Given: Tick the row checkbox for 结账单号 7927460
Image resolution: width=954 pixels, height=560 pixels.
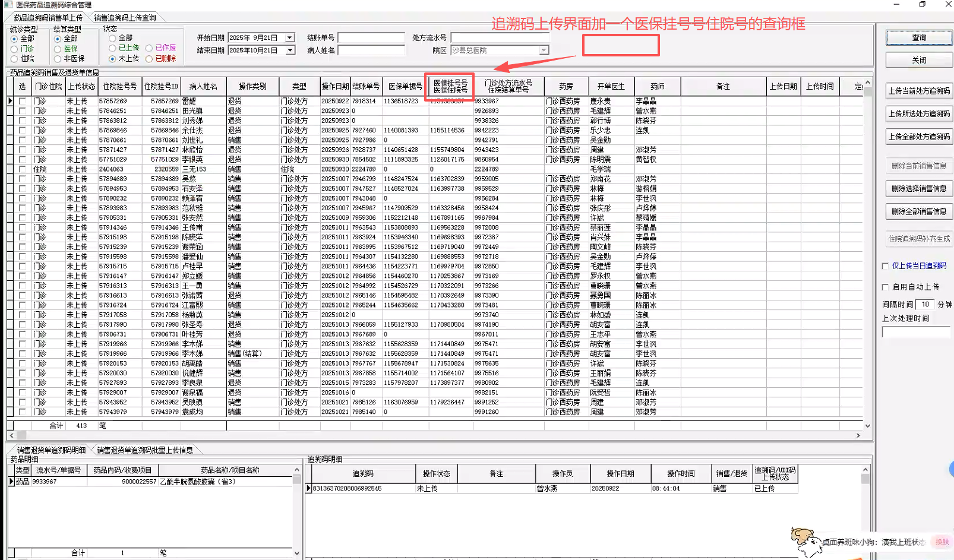Looking at the screenshot, I should pos(23,130).
